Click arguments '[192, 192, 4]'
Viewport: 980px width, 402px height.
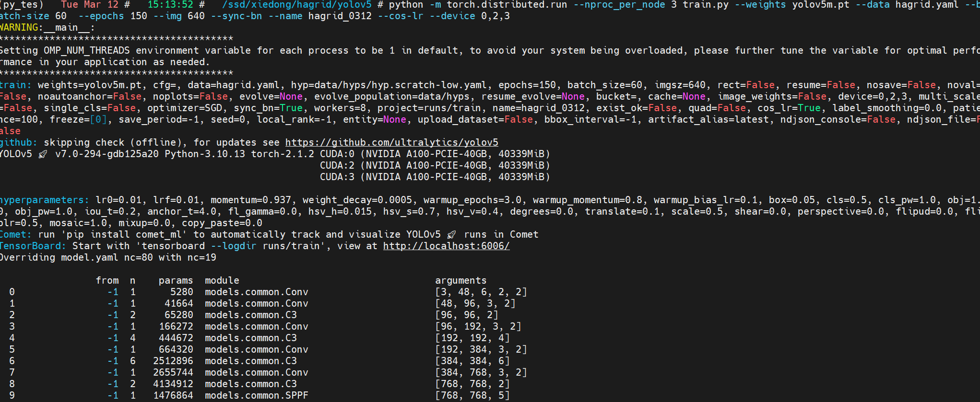click(x=472, y=338)
